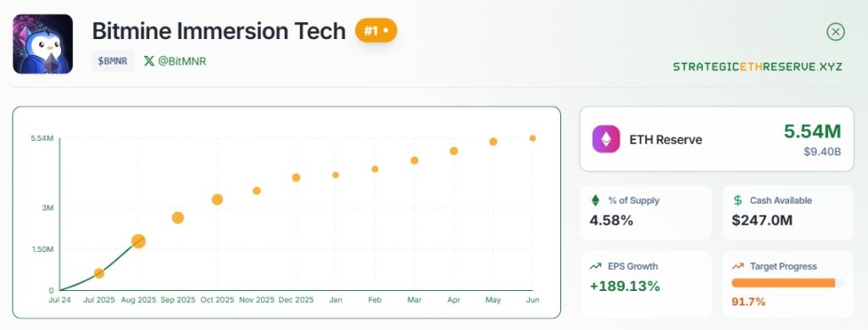Select the Sep 2025 data point on chart

point(178,218)
